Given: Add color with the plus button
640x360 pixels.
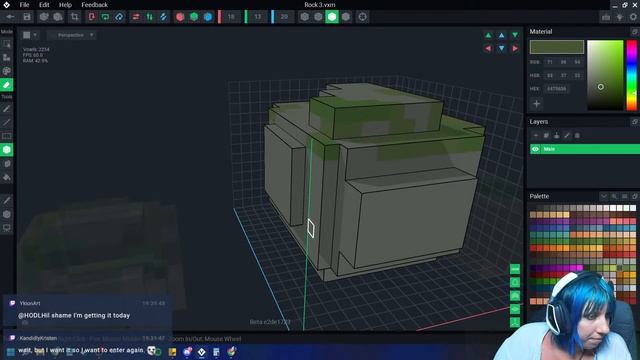Looking at the screenshot, I should pos(536,104).
